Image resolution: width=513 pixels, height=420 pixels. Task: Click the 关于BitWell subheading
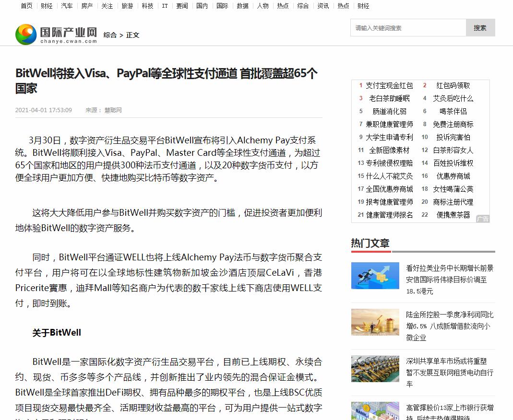pyautogui.click(x=57, y=333)
